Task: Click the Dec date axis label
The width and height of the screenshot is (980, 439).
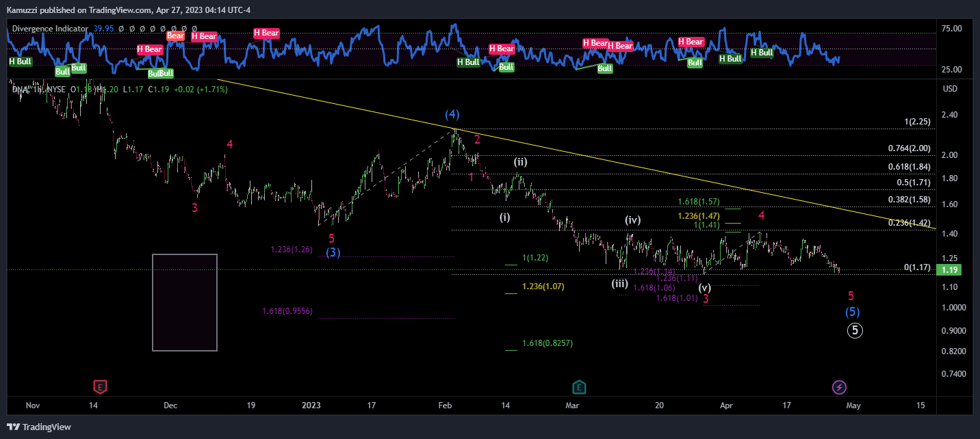Action: point(170,405)
